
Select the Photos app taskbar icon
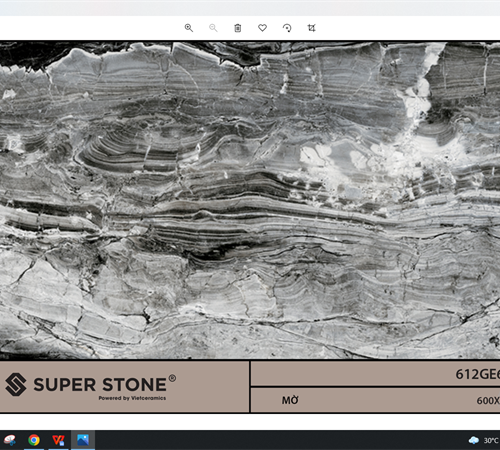point(83,440)
